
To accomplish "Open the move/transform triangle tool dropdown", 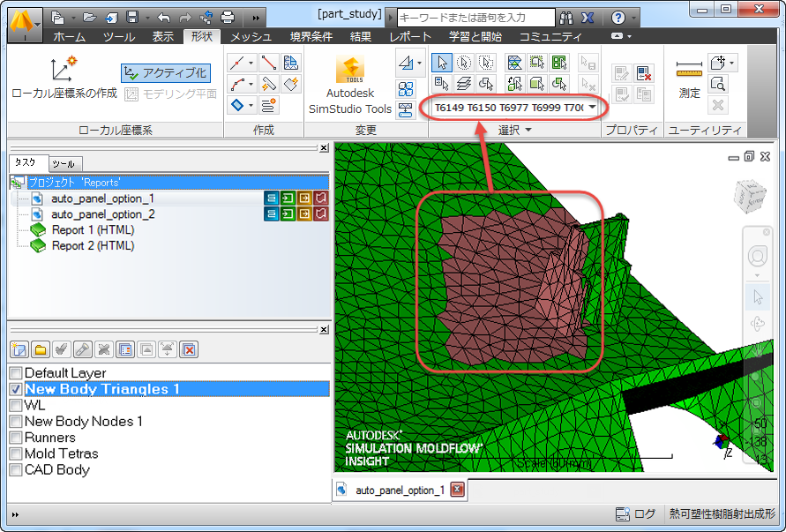I will (x=420, y=63).
